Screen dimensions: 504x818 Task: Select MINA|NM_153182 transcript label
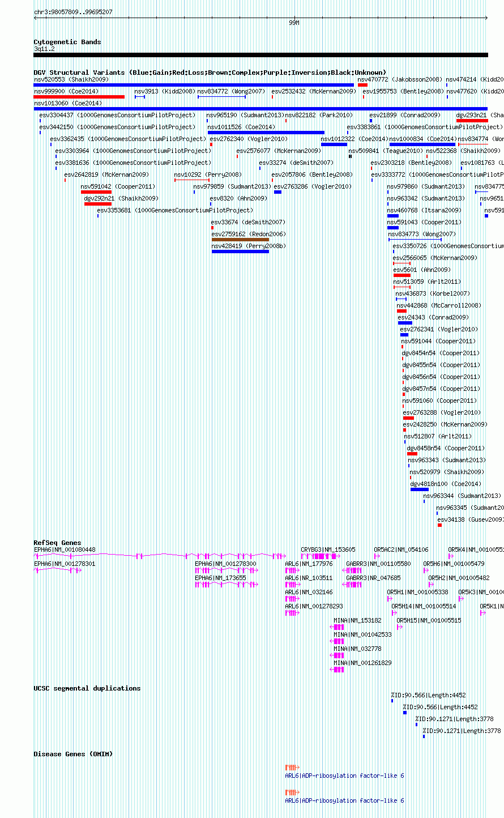click(357, 620)
